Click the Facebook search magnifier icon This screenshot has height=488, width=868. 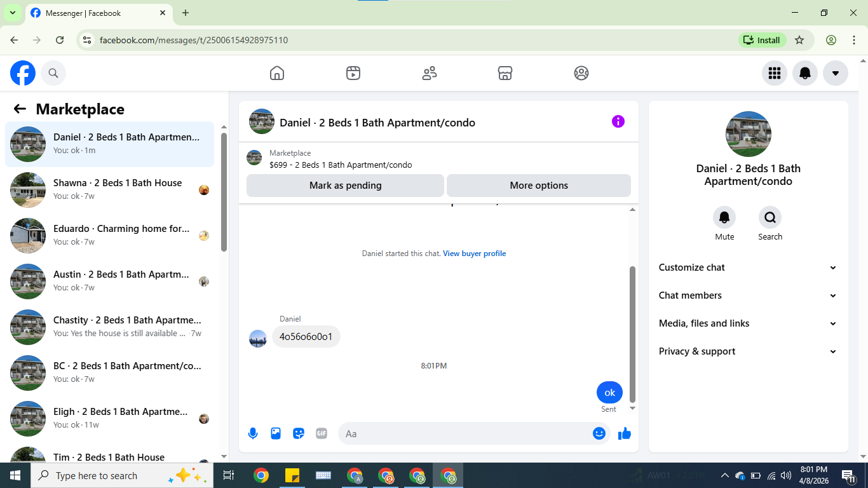(x=53, y=73)
